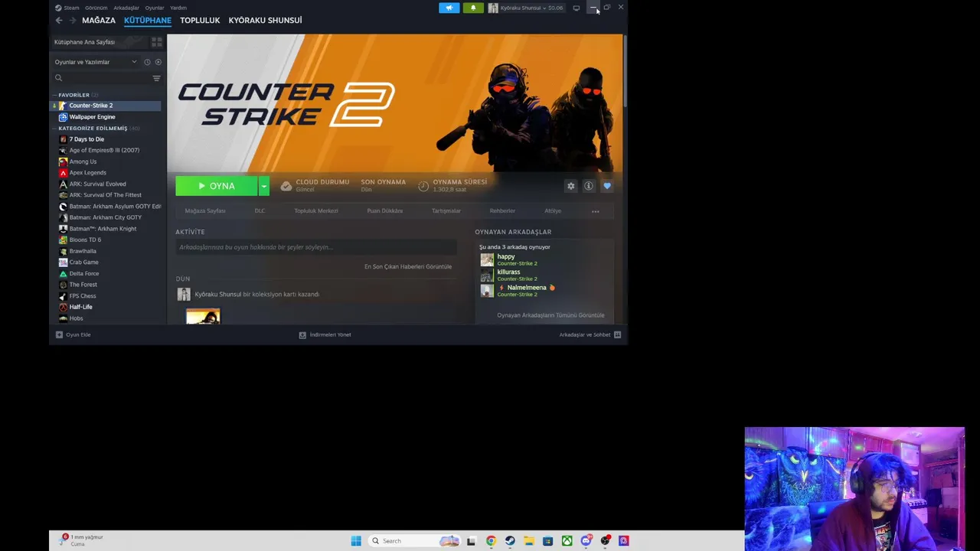Check the Cloud Durumu cloud icon

point(286,186)
